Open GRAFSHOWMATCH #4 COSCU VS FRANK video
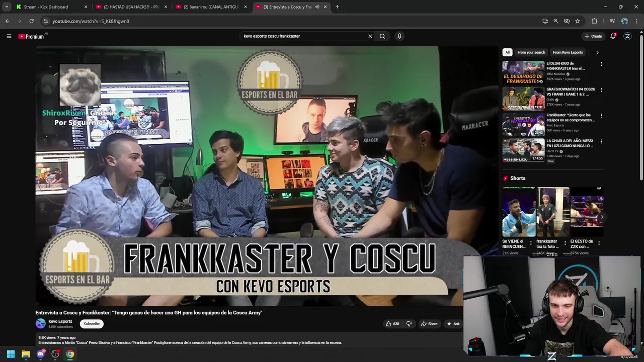The height and width of the screenshot is (362, 644). coord(523,99)
